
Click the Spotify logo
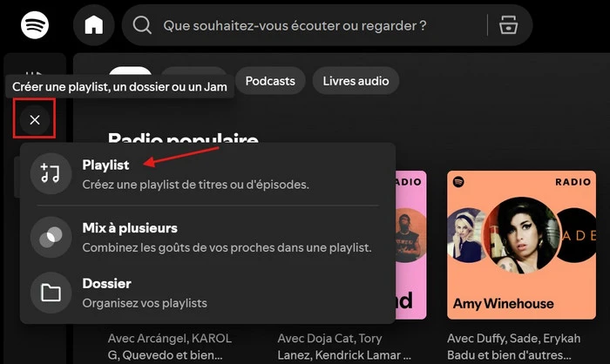point(35,25)
